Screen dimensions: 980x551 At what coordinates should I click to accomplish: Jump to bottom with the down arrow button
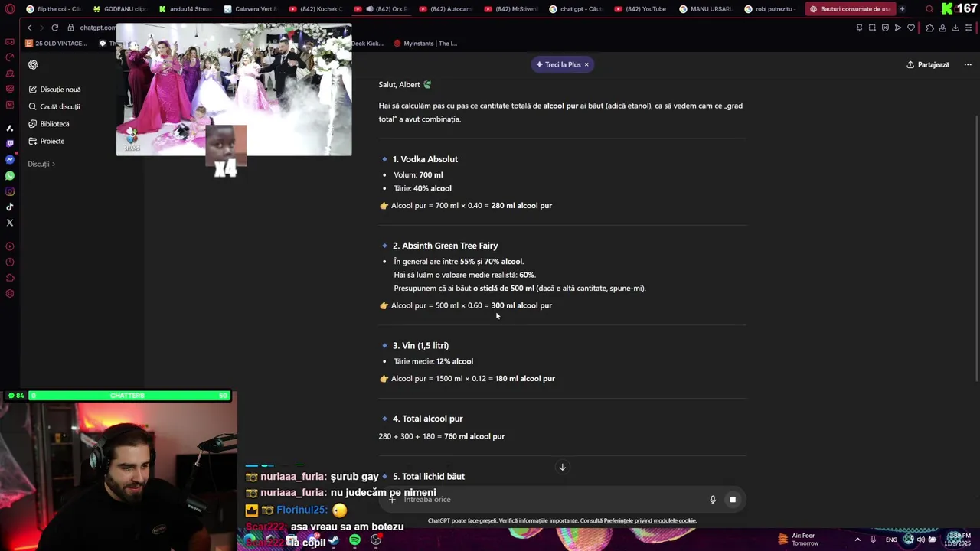tap(562, 467)
